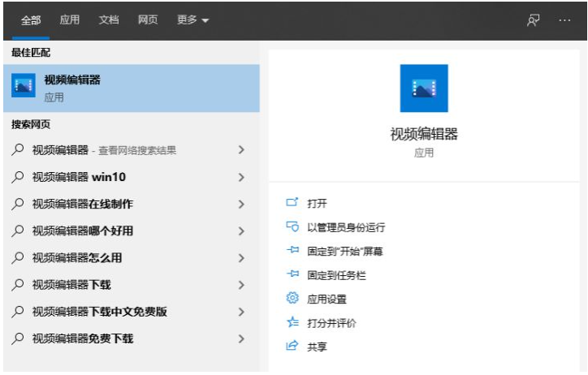Expand arrow for 视频编辑器 win10 suggestion
The height and width of the screenshot is (375, 588).
(241, 177)
